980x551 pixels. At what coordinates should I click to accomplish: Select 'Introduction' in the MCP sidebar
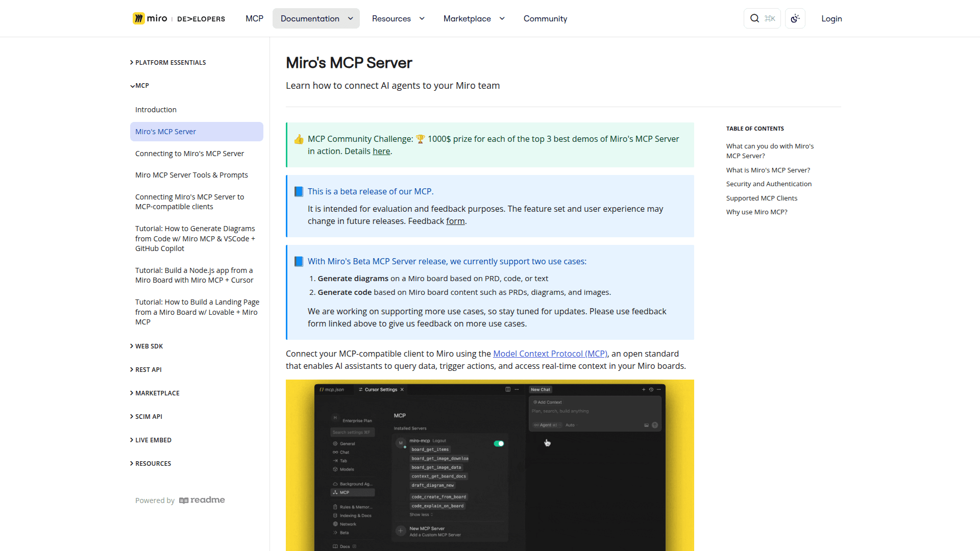click(156, 109)
